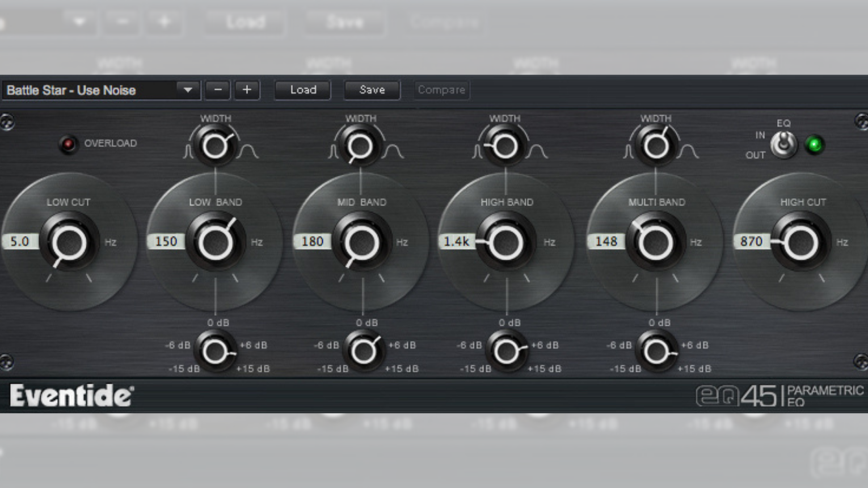Adjust the LOW BAND width knob
The width and height of the screenshot is (868, 488).
(216, 146)
